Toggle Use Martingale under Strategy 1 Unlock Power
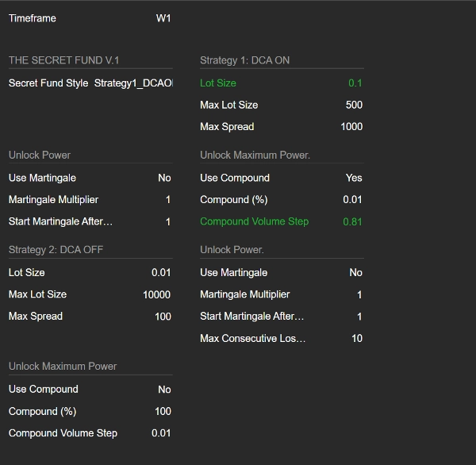The height and width of the screenshot is (465, 476). (x=164, y=178)
